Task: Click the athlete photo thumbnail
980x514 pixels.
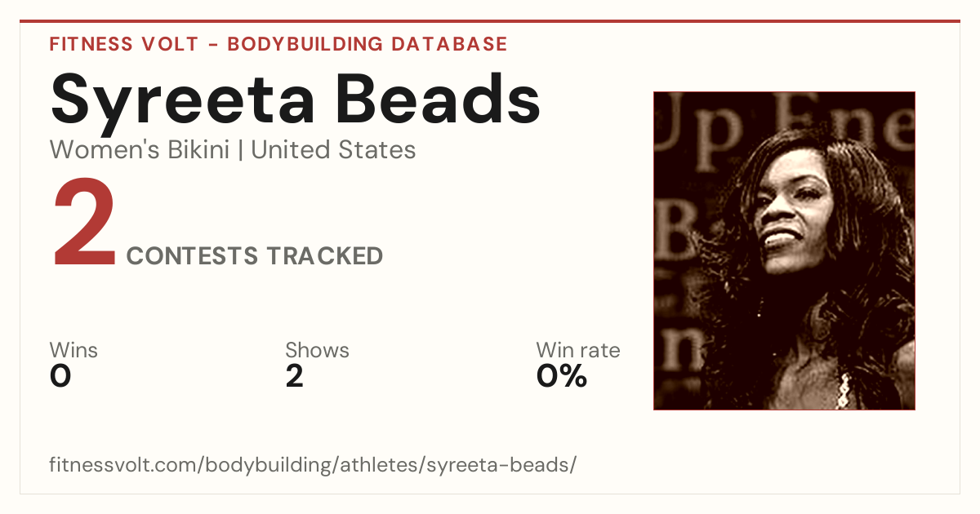Action: pos(784,250)
